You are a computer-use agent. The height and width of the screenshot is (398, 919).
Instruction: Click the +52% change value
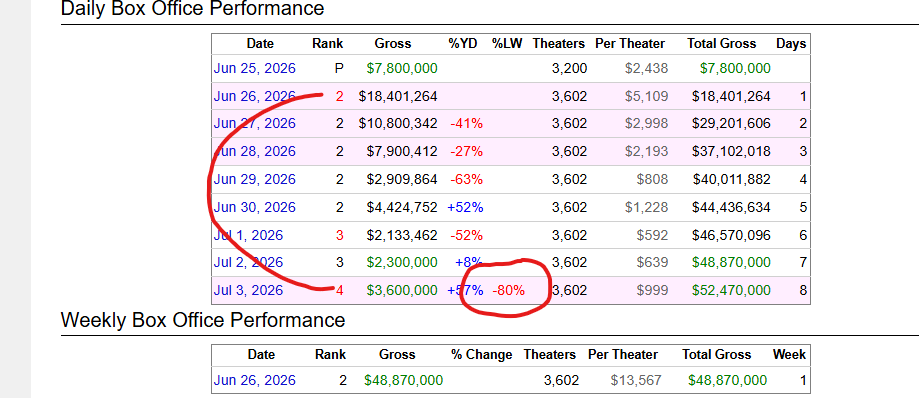[x=465, y=207]
